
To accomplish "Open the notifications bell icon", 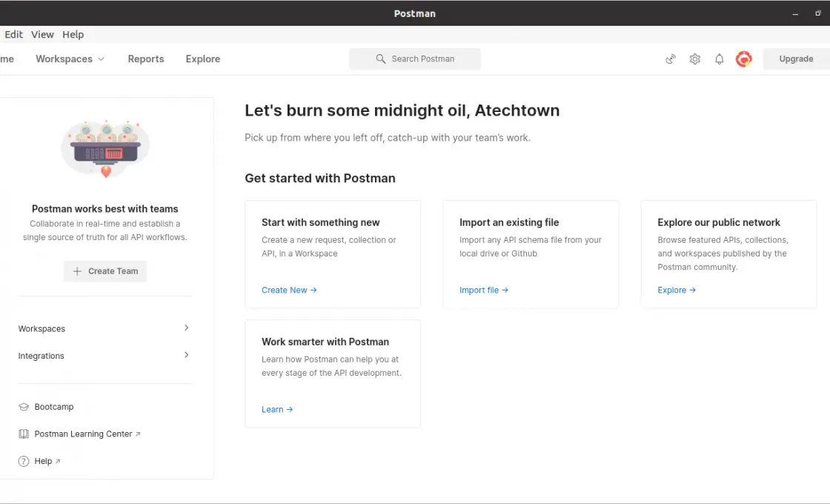I will tap(719, 59).
